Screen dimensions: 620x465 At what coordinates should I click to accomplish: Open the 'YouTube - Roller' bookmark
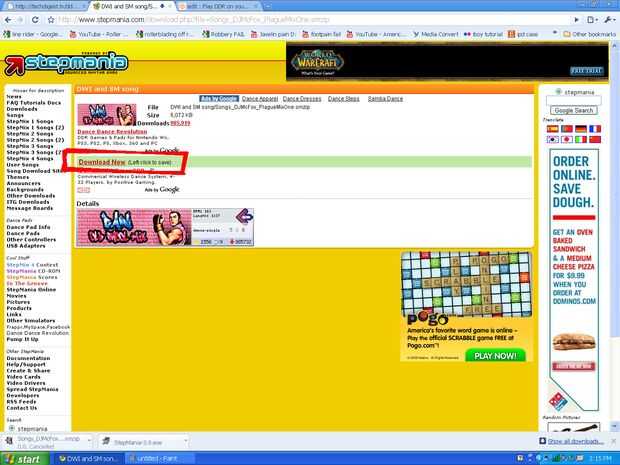100,34
